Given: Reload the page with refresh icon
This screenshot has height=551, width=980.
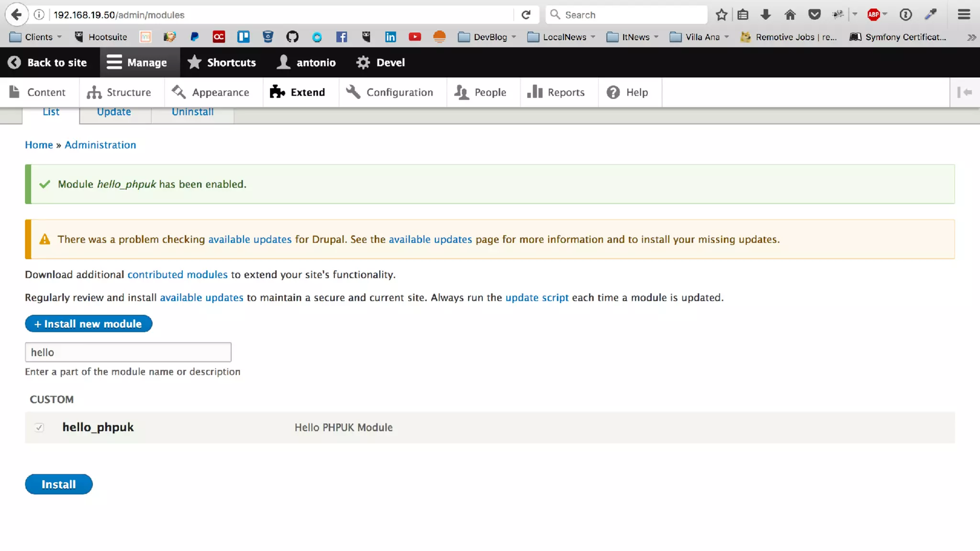Looking at the screenshot, I should (526, 15).
